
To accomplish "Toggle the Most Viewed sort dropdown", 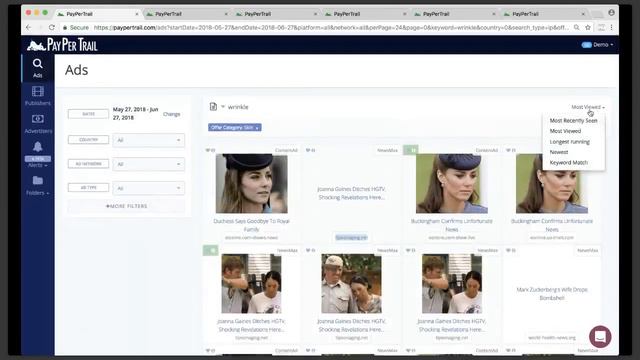I will click(x=588, y=107).
